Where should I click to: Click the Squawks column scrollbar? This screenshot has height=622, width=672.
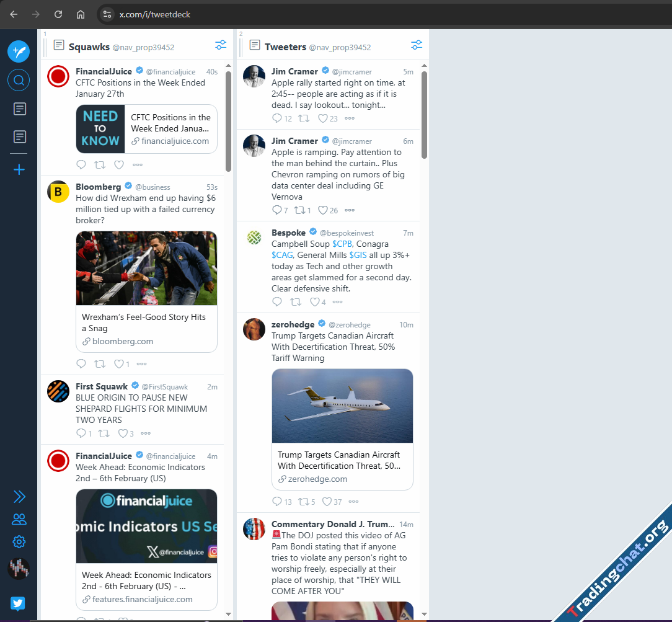point(229,121)
